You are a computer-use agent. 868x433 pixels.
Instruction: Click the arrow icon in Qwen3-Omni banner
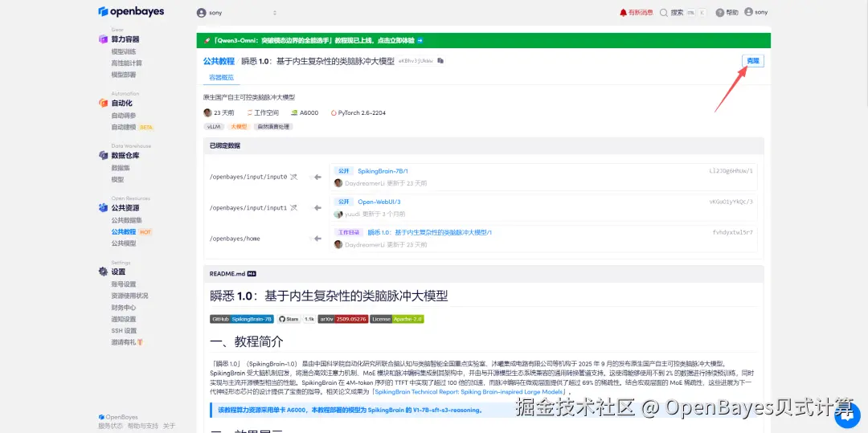[x=420, y=41]
